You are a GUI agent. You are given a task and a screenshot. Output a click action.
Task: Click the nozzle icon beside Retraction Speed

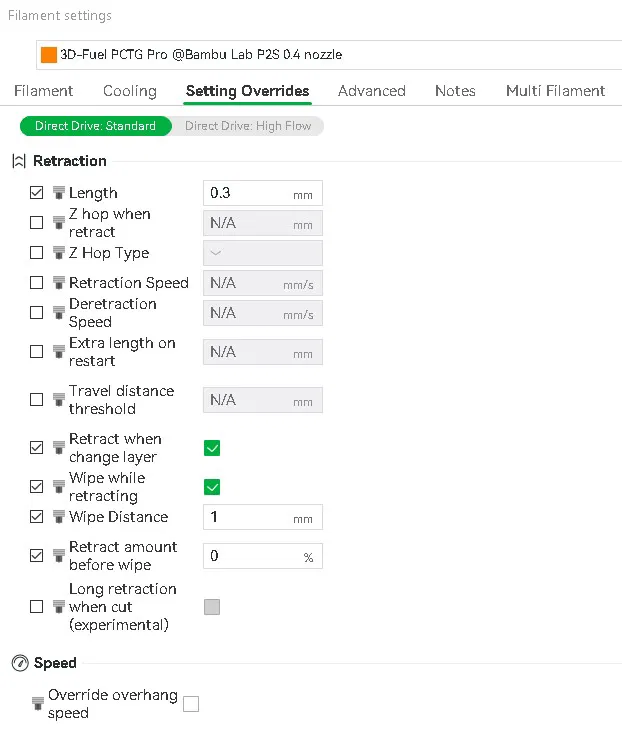(x=58, y=283)
